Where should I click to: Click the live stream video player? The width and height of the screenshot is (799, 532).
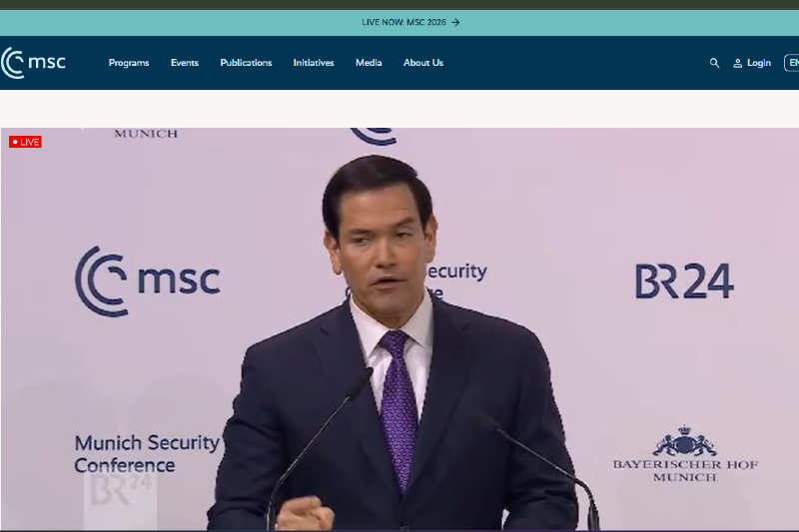point(399,328)
